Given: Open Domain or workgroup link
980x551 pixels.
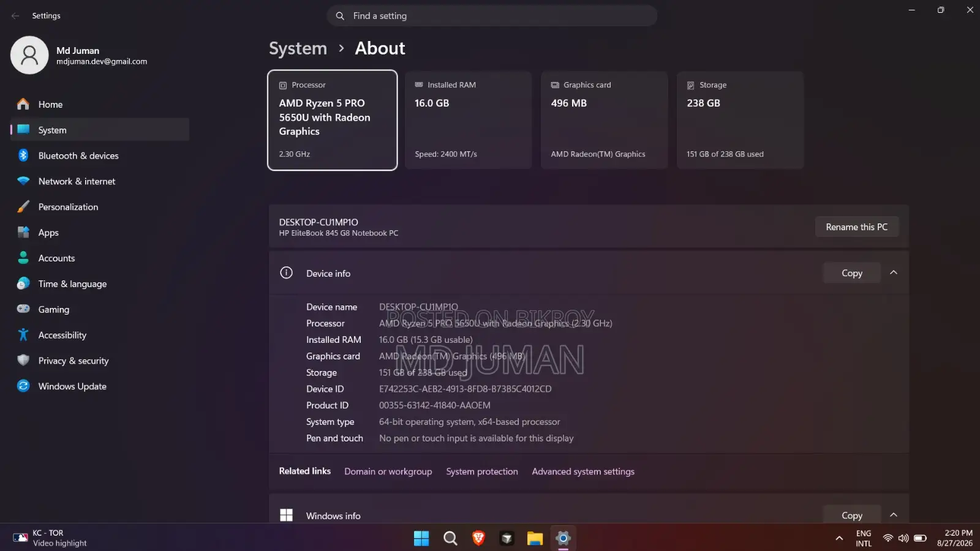Looking at the screenshot, I should click(x=388, y=471).
